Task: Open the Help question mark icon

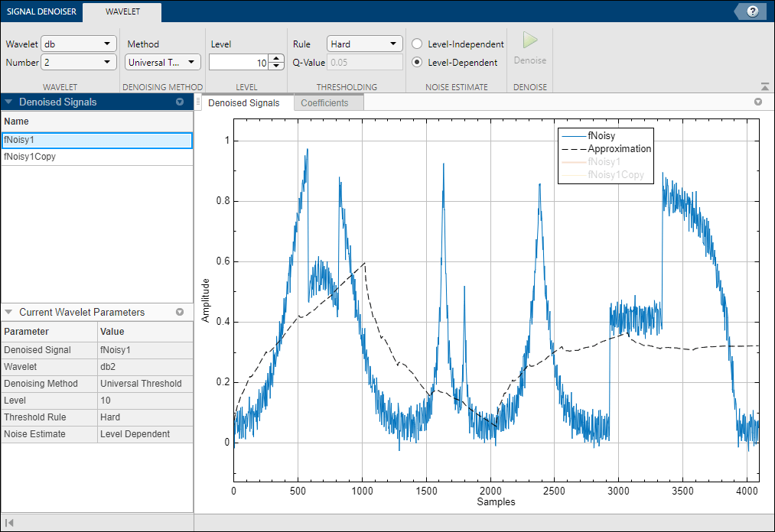Action: click(x=753, y=11)
